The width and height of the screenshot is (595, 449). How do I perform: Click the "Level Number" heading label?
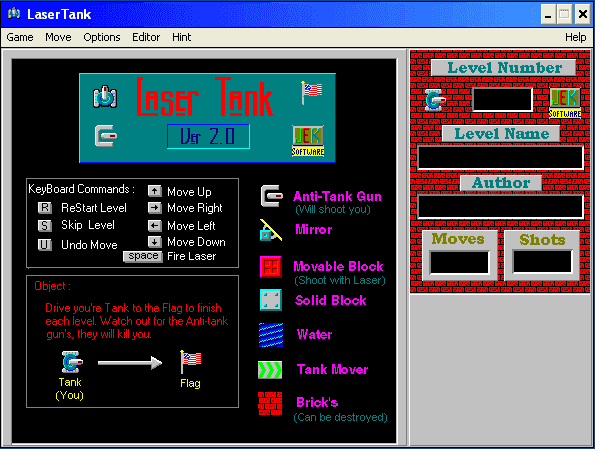pos(504,68)
